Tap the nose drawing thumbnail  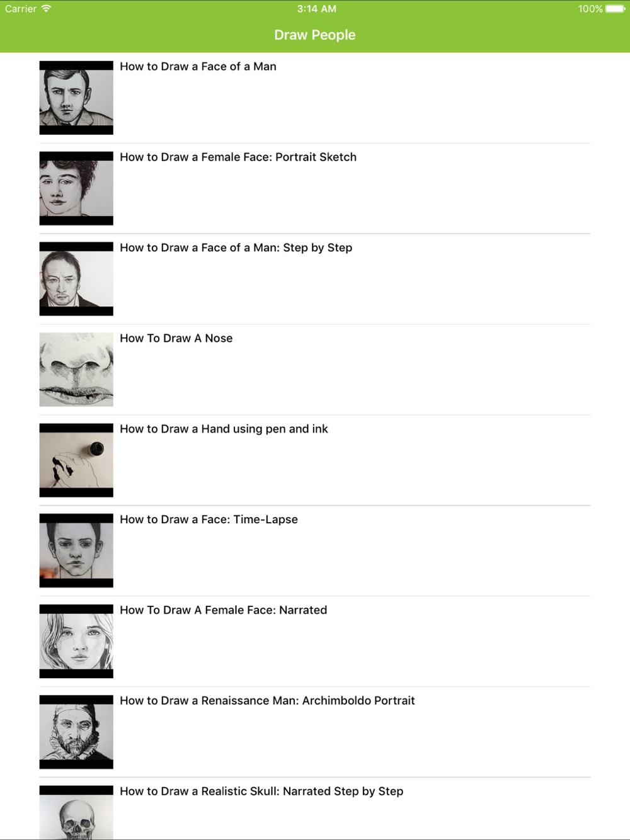76,370
